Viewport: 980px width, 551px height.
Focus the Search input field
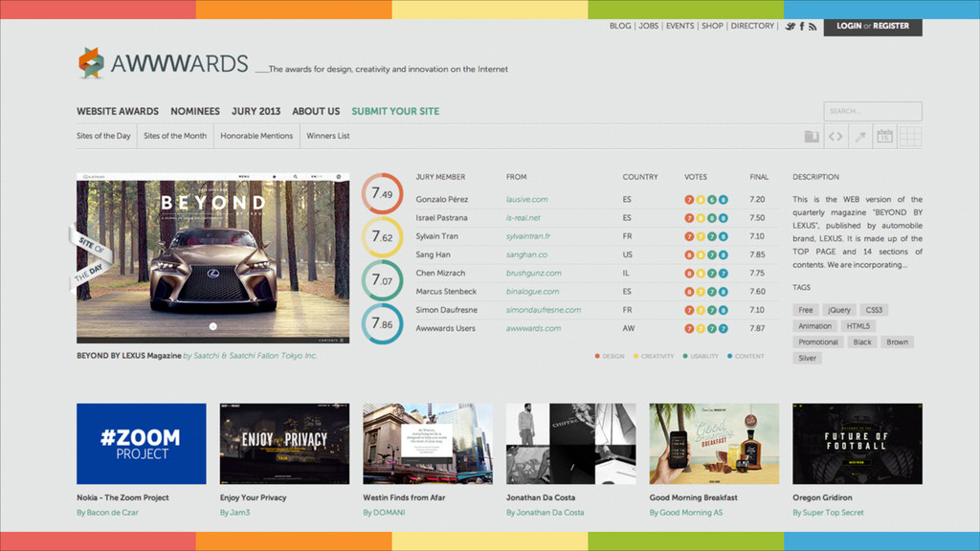coord(873,111)
